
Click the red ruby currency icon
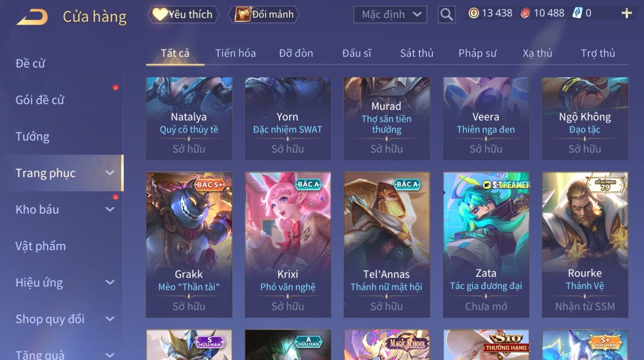tap(525, 13)
